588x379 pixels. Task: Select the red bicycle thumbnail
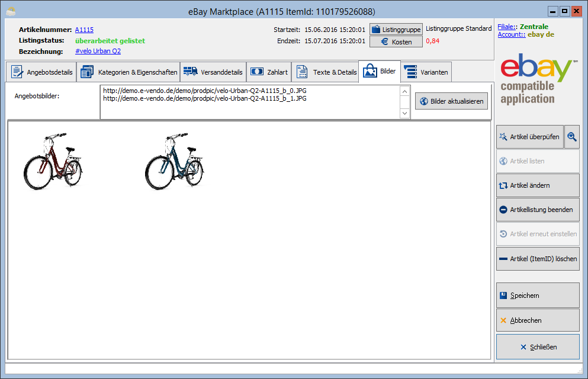(53, 161)
